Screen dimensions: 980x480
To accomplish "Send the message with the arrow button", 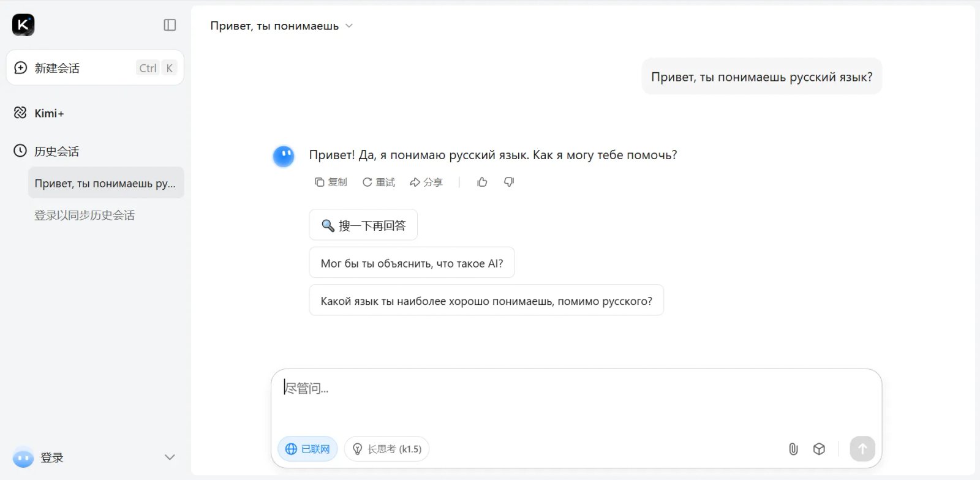I will click(x=863, y=449).
